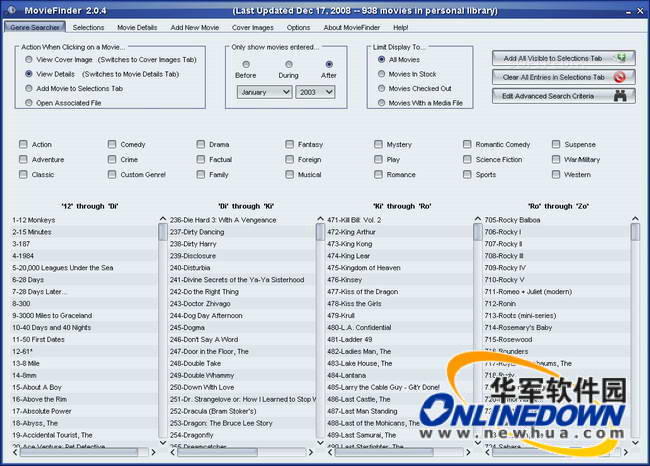Click down arrow of first list vertical scrollbar

pos(162,442)
